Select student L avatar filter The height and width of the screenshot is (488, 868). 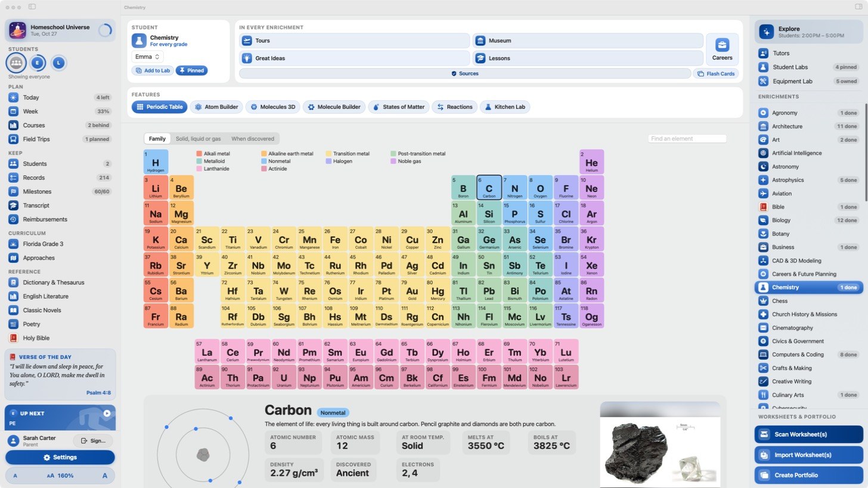(x=58, y=63)
